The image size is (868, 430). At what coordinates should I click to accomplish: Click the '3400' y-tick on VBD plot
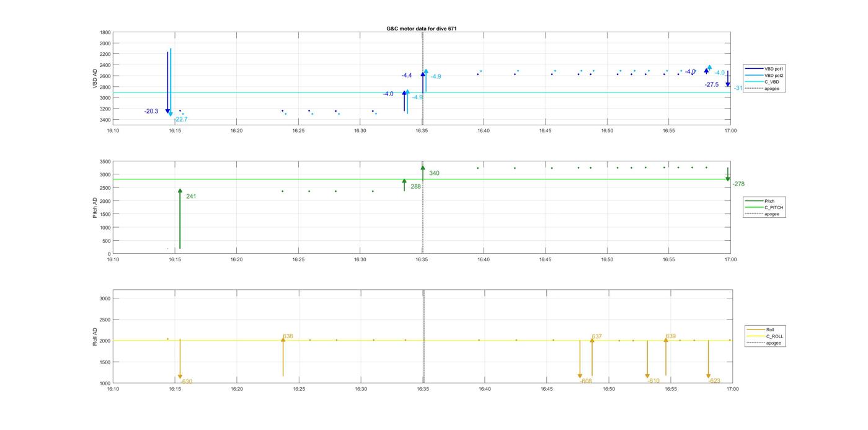(105, 120)
